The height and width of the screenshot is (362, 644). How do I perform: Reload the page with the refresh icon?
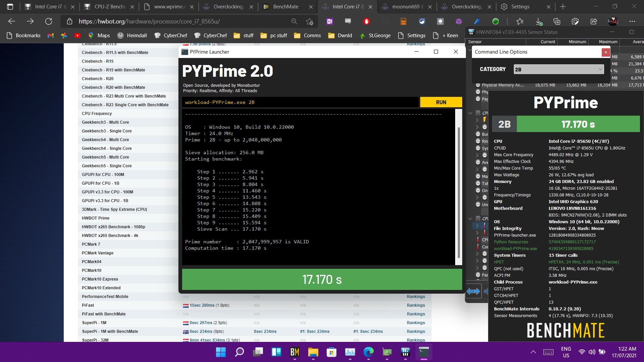pyautogui.click(x=49, y=21)
